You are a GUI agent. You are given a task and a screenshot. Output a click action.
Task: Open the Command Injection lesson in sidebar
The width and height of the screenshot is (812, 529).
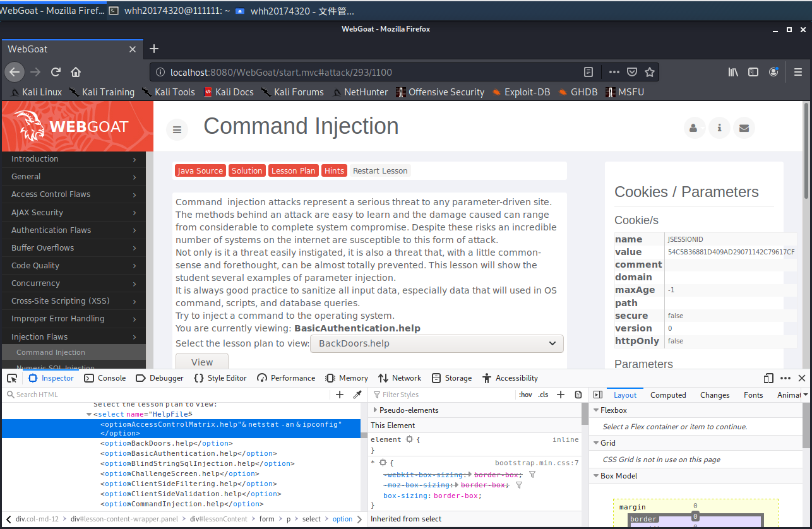(x=73, y=352)
